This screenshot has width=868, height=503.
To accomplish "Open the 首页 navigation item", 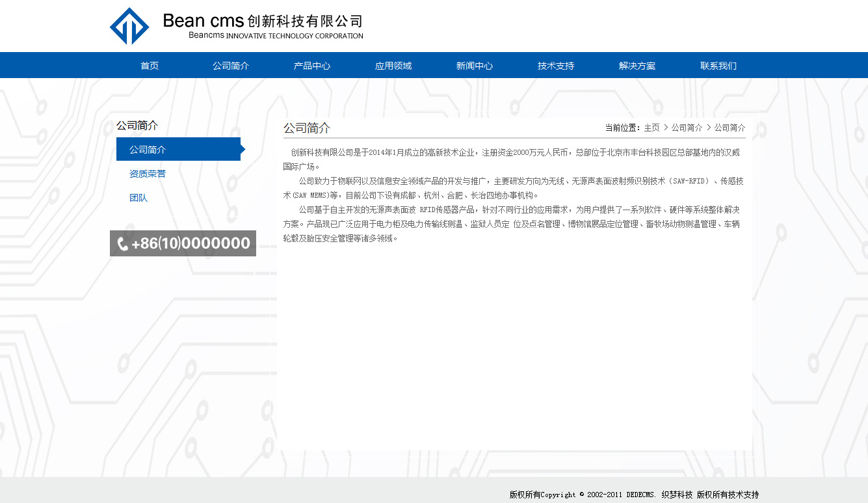I will [x=150, y=66].
